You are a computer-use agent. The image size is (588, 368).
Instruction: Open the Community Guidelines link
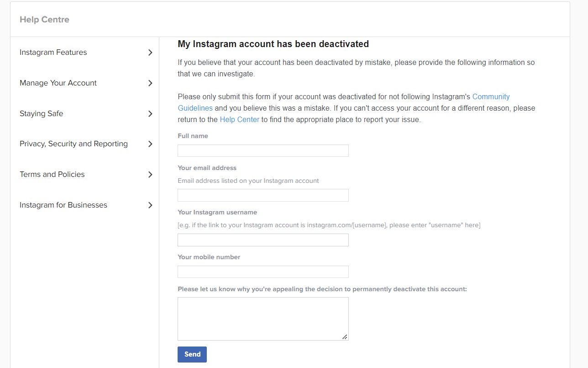click(x=491, y=96)
